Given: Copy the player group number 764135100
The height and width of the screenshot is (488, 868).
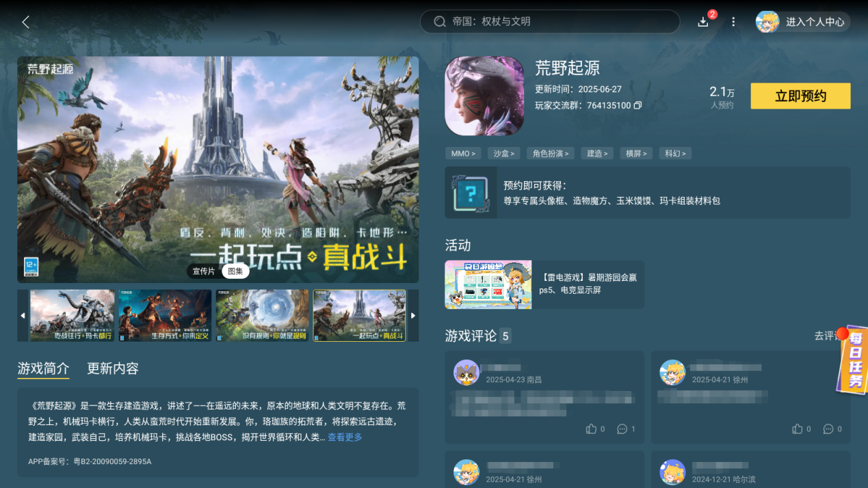Looking at the screenshot, I should (x=637, y=106).
